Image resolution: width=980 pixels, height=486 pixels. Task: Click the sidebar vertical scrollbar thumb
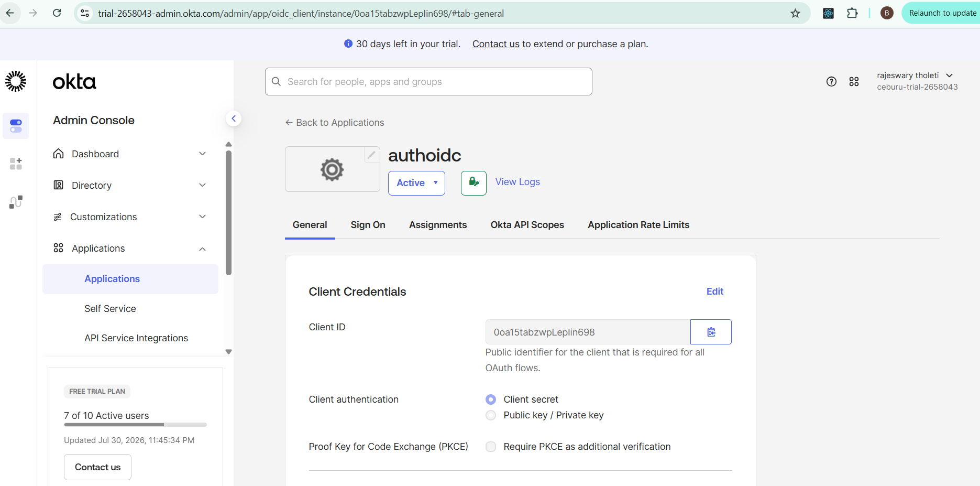[x=228, y=213]
